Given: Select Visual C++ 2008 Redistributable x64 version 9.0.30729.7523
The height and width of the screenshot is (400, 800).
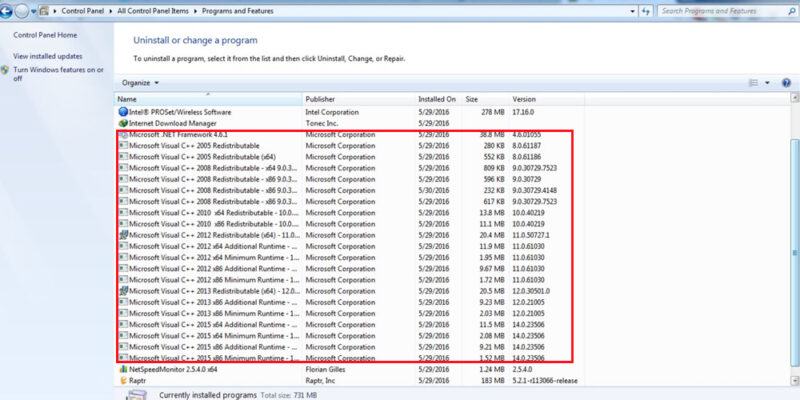Looking at the screenshot, I should tap(349, 168).
